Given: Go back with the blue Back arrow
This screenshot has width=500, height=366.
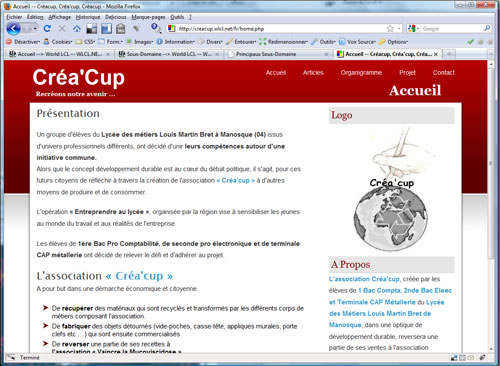Looking at the screenshot, I should (x=14, y=29).
